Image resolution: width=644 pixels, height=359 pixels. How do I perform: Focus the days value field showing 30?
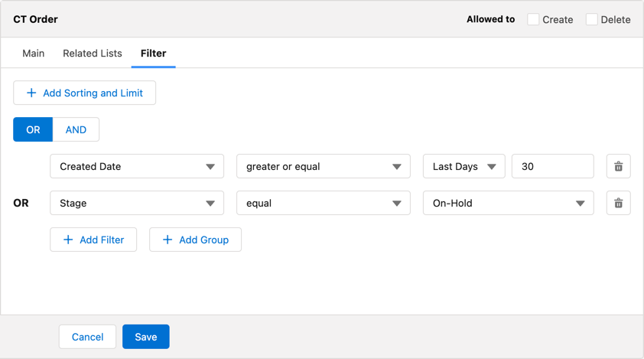[x=553, y=166]
